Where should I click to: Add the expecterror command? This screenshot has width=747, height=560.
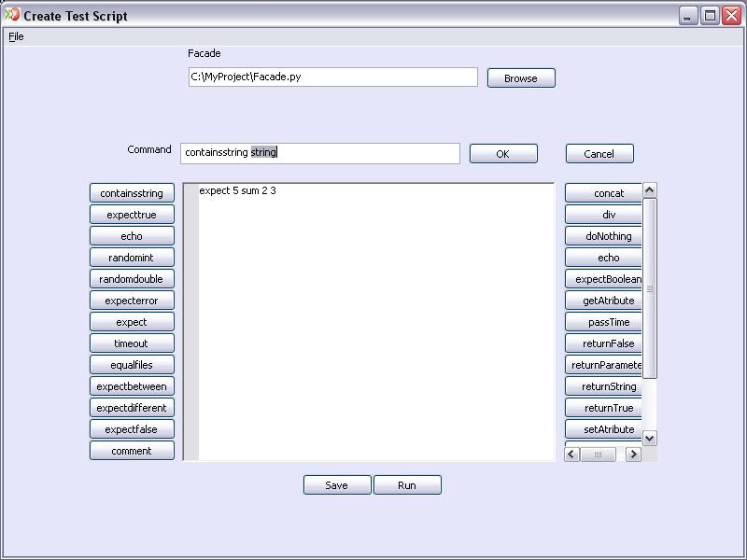(132, 301)
